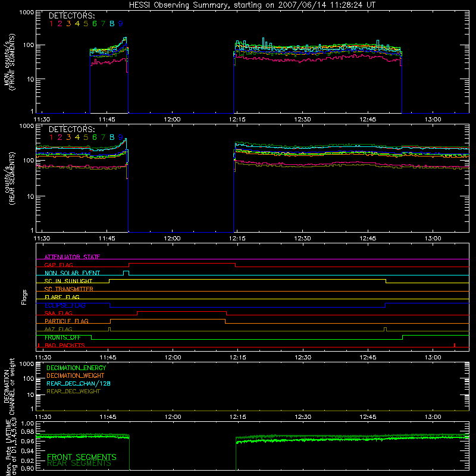Select detector 9 in front segments legend
The height and width of the screenshot is (476, 476).
pyautogui.click(x=121, y=23)
